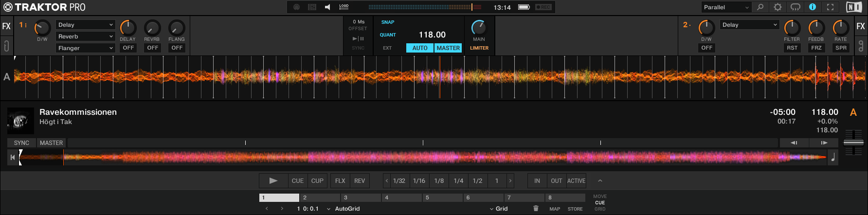The image size is (868, 215).
Task: Toggle SNAP mode in master panel
Action: point(388,22)
